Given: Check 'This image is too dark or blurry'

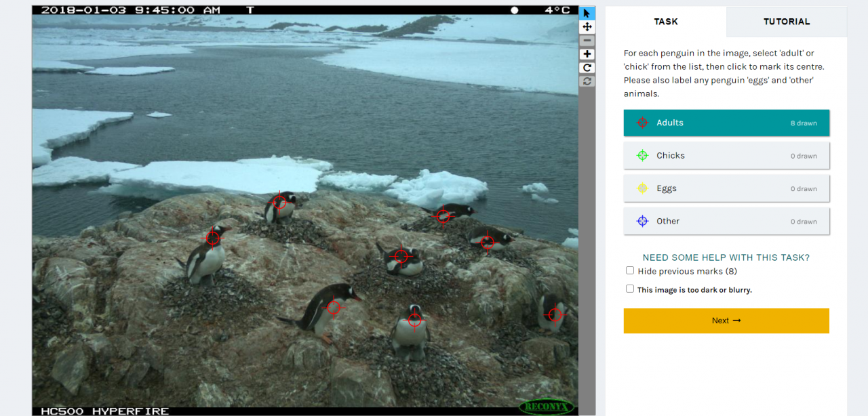Looking at the screenshot, I should click(x=630, y=289).
